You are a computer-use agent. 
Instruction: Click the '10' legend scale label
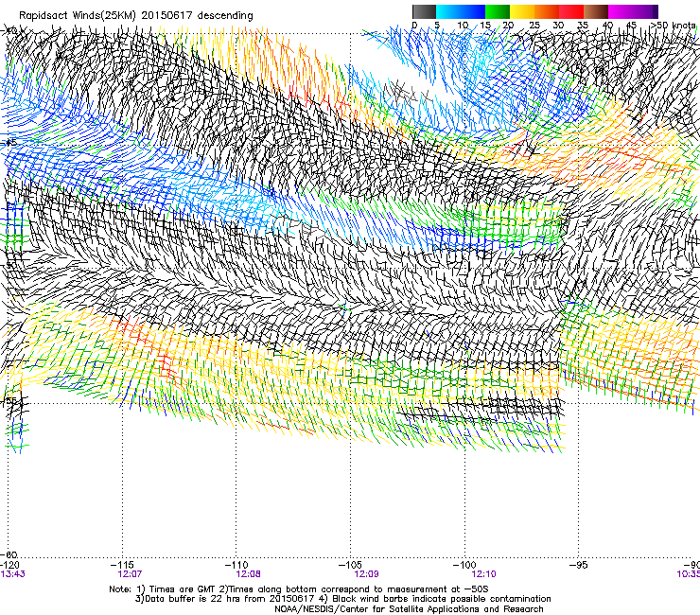pos(463,25)
